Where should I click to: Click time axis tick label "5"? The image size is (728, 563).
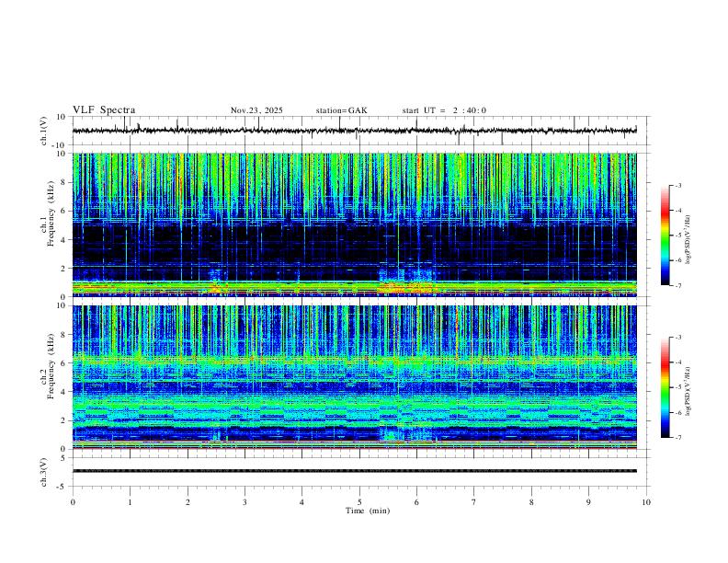point(359,502)
